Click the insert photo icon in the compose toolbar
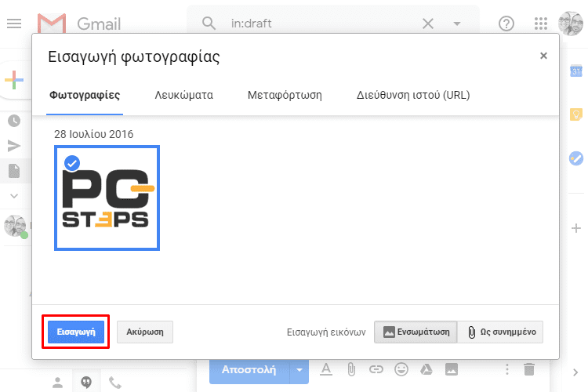Image resolution: width=588 pixels, height=392 pixels. click(452, 370)
